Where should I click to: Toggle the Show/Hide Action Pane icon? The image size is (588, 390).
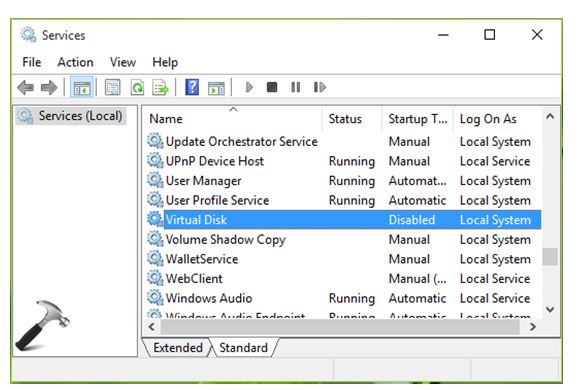216,88
